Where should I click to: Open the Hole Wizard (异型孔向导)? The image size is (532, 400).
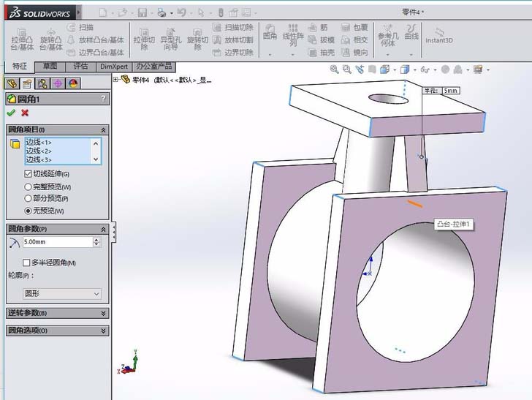[171, 39]
